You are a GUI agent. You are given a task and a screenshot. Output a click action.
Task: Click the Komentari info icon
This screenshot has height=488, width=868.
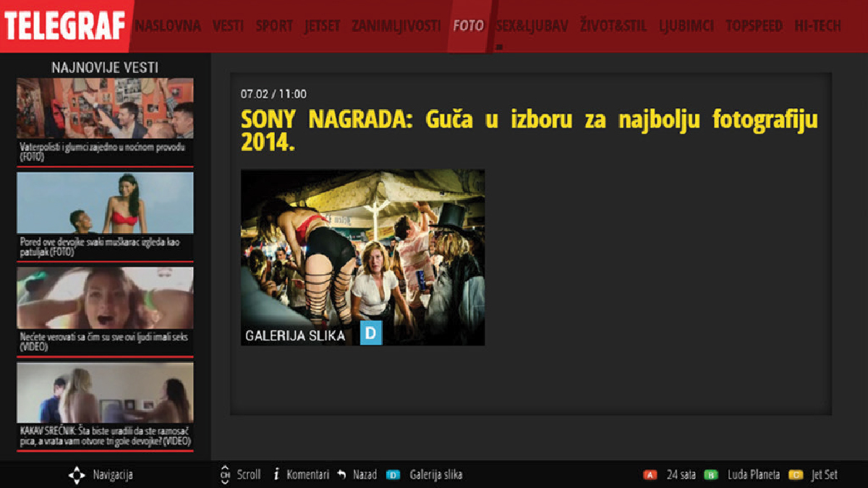(276, 474)
